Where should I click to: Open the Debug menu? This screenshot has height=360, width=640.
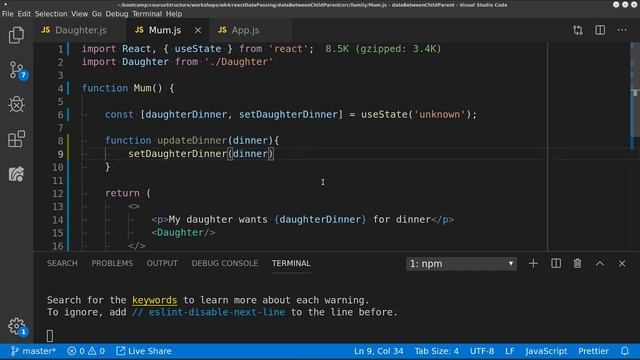pyautogui.click(x=117, y=14)
